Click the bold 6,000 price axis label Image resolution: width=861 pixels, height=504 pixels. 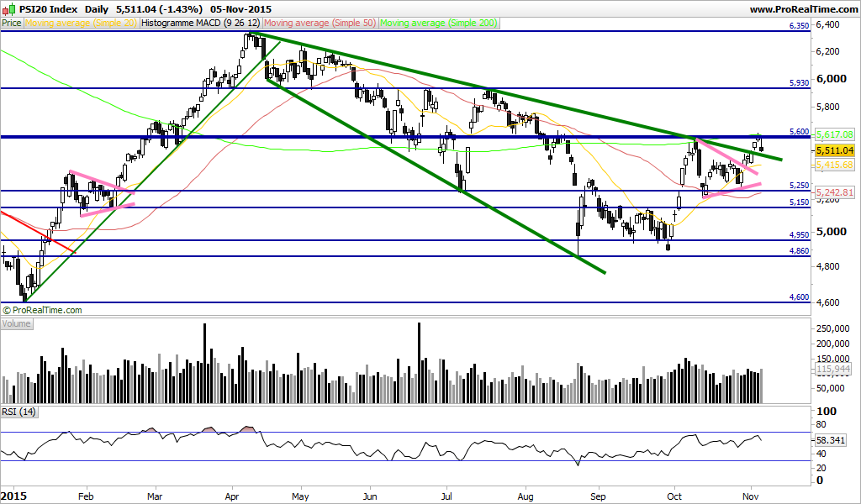[832, 78]
